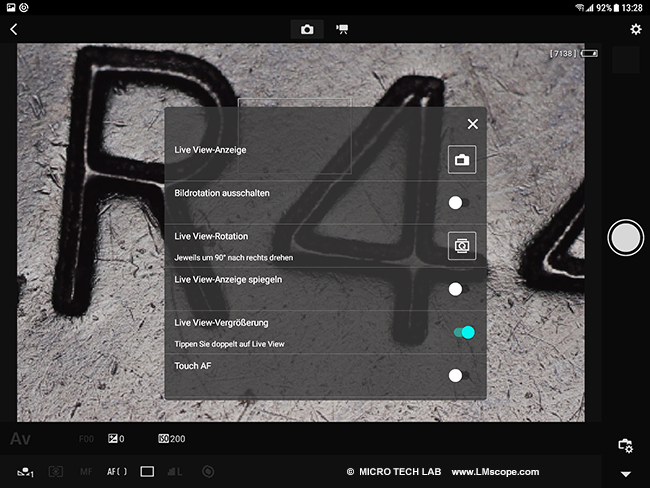This screenshot has width=650, height=488.
Task: Open Live View camera settings icon
Action: pos(625,446)
